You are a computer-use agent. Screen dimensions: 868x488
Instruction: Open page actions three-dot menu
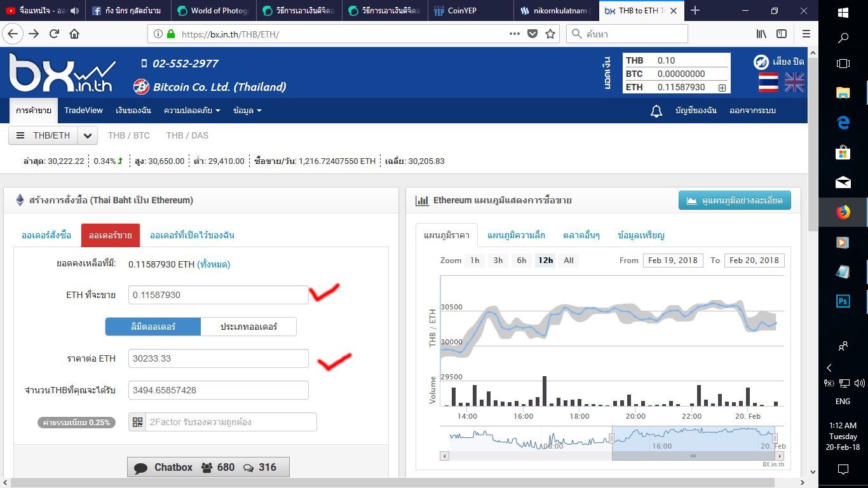tap(515, 34)
